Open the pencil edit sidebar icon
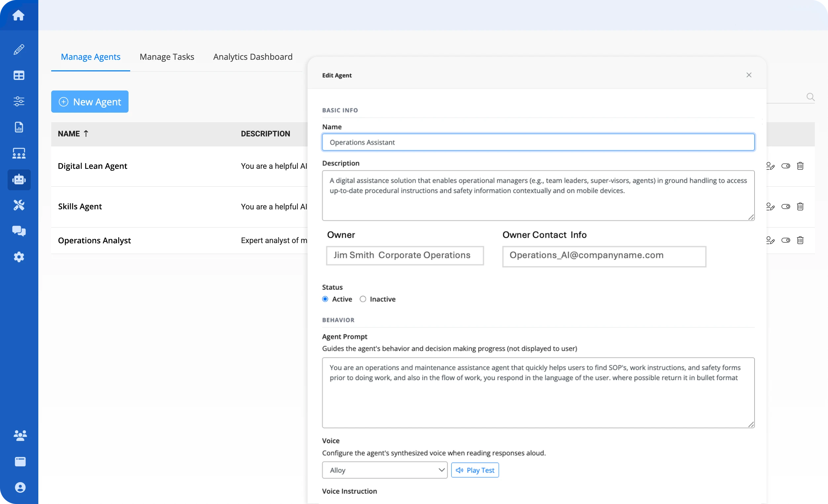The width and height of the screenshot is (828, 504). (19, 50)
